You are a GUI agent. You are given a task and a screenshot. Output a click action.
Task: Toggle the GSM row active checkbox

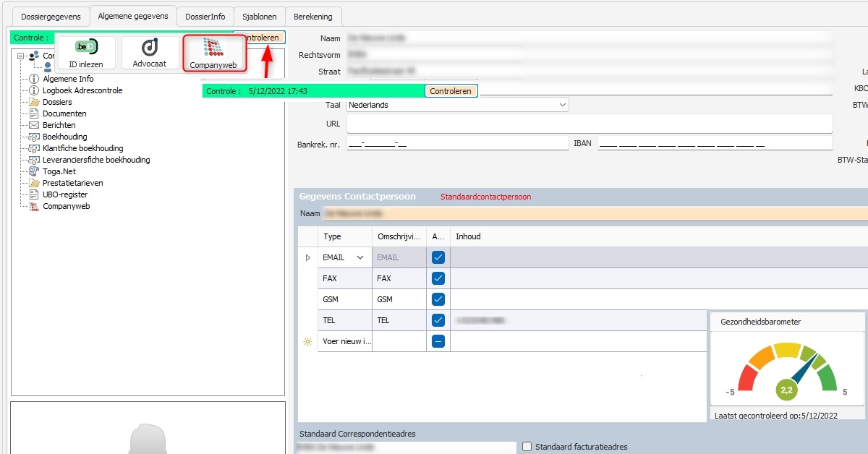(438, 299)
